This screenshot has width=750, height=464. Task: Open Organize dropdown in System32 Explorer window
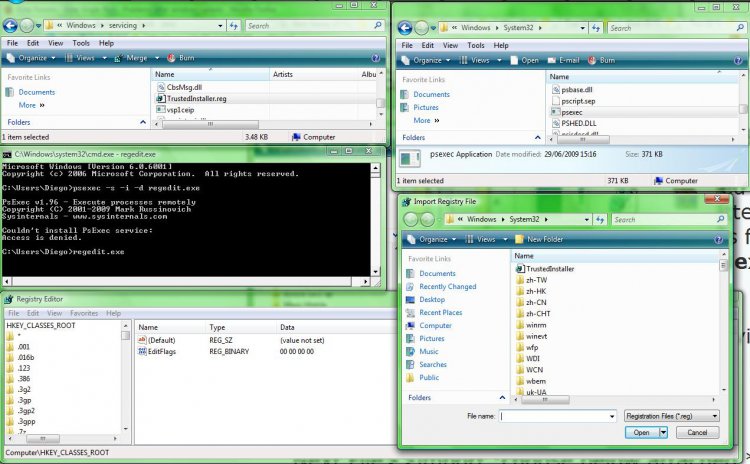click(426, 60)
